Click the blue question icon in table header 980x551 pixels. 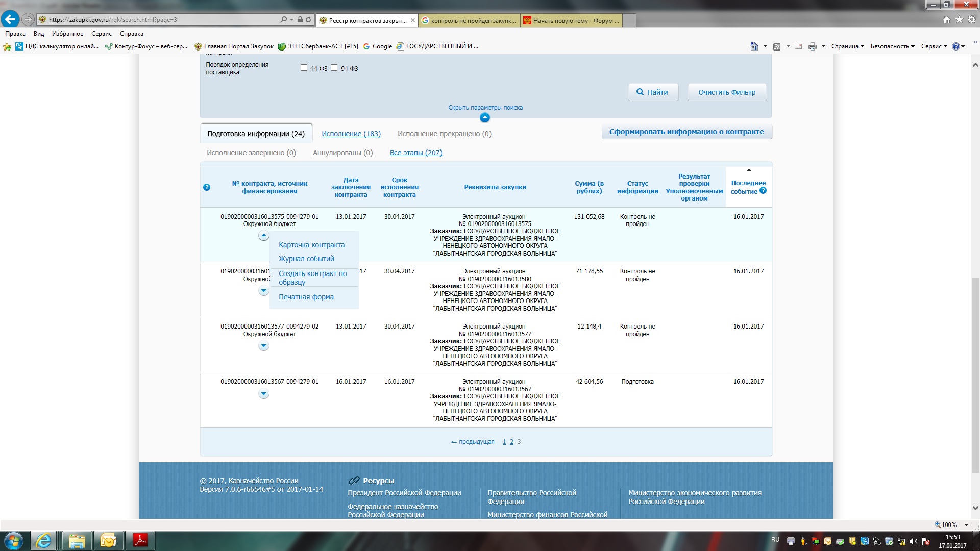(207, 187)
